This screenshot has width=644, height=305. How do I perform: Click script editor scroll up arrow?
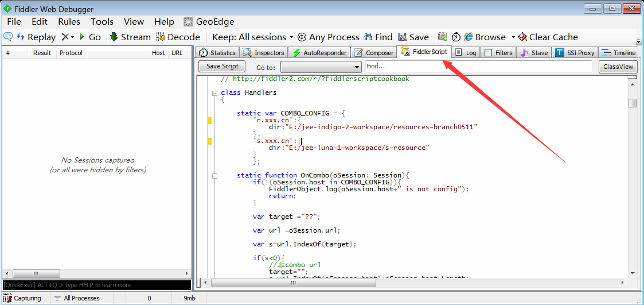pos(632,84)
